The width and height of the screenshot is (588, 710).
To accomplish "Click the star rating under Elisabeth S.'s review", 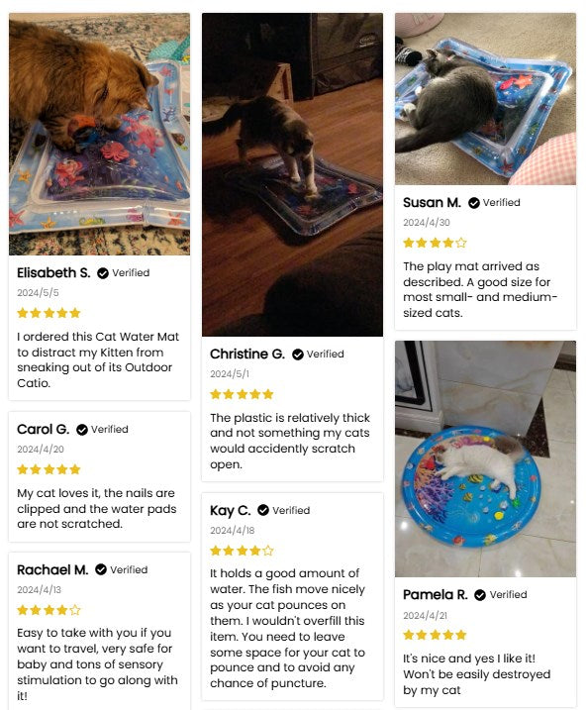I will click(49, 313).
